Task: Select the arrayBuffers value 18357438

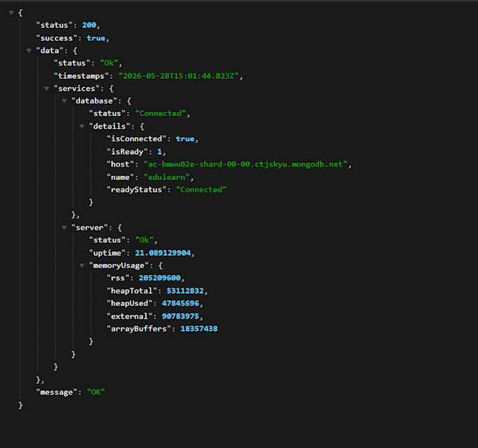Action: click(199, 328)
